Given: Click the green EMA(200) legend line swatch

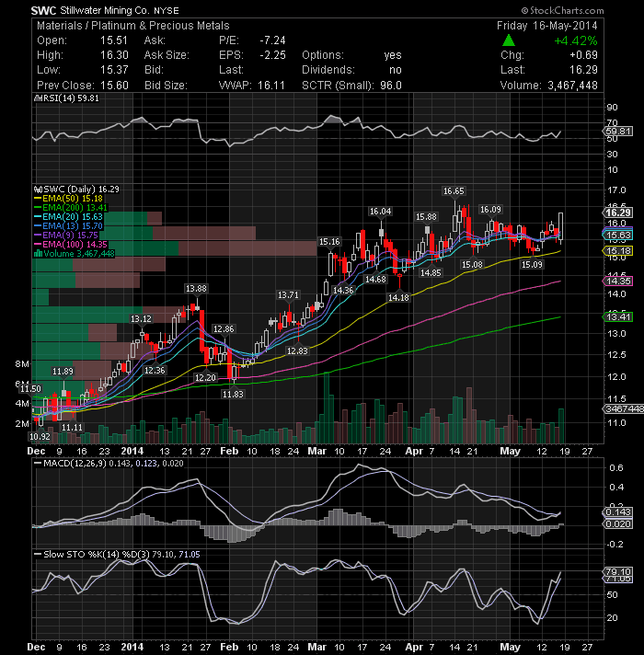Looking at the screenshot, I should (38, 208).
